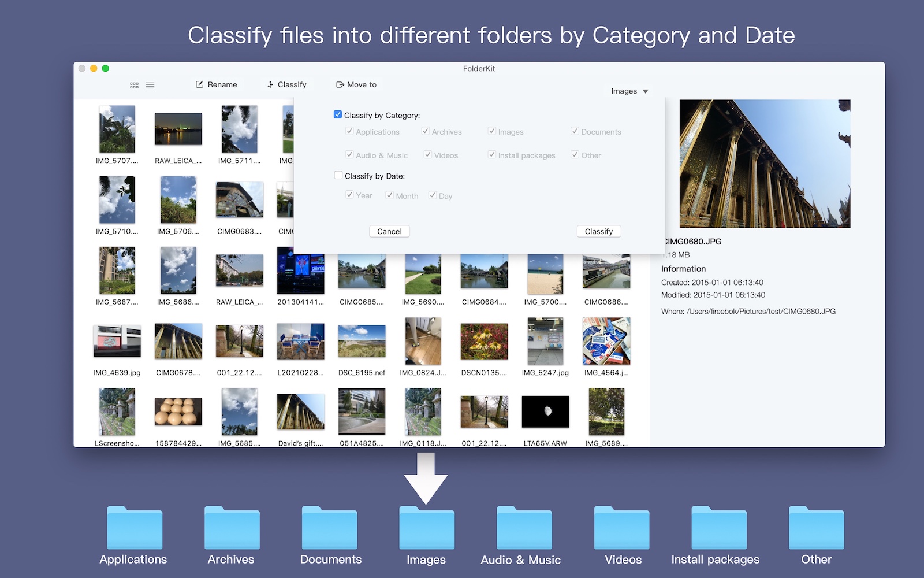
Task: Toggle the Other category checkbox
Action: [x=575, y=154]
